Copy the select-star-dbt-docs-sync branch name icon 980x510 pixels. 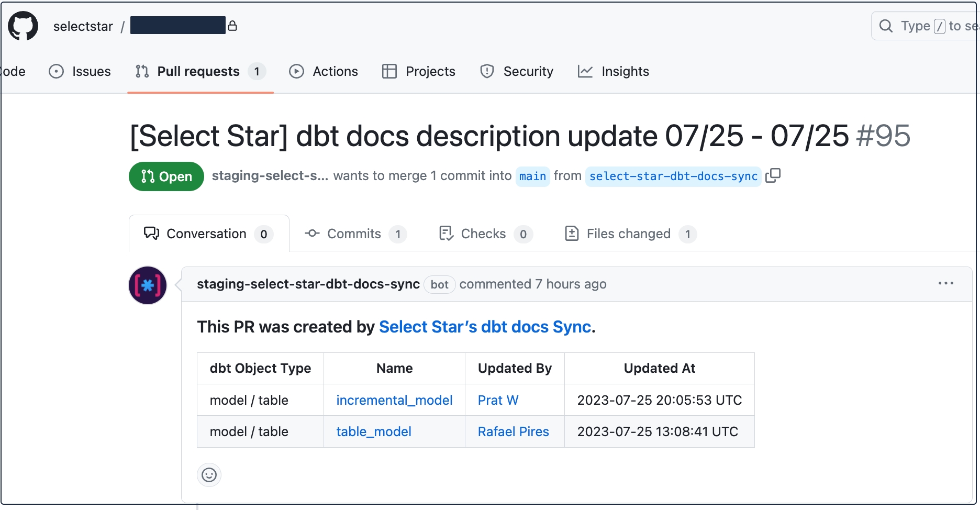click(773, 176)
